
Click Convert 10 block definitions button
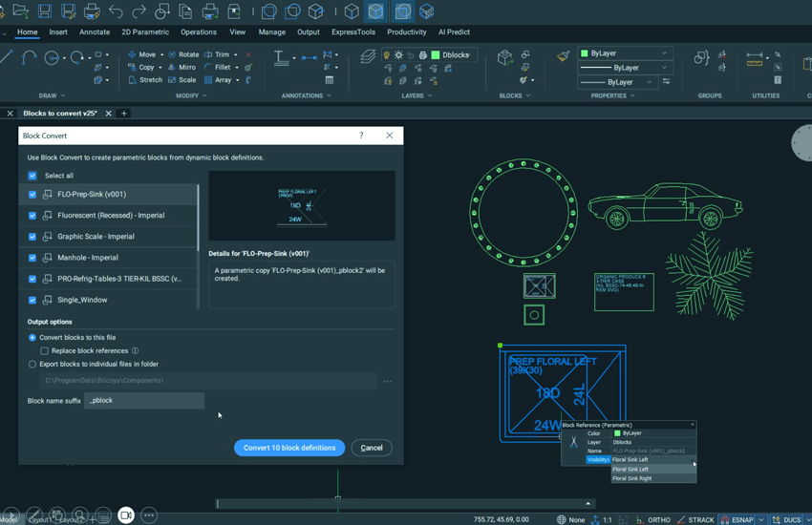click(x=289, y=448)
